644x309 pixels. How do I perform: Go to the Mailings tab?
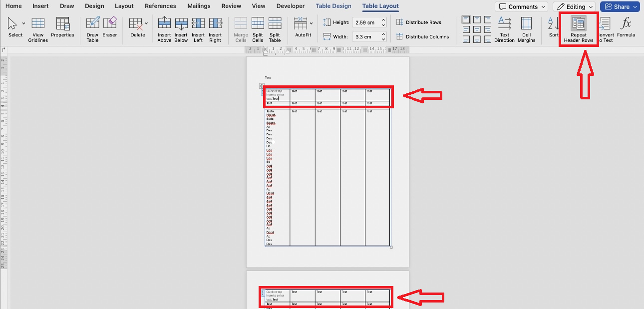tap(199, 6)
